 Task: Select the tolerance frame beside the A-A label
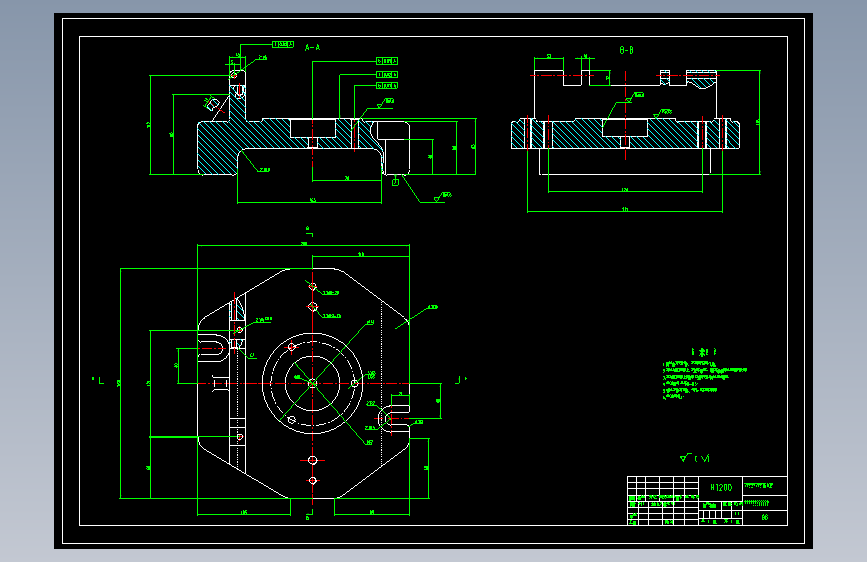283,44
